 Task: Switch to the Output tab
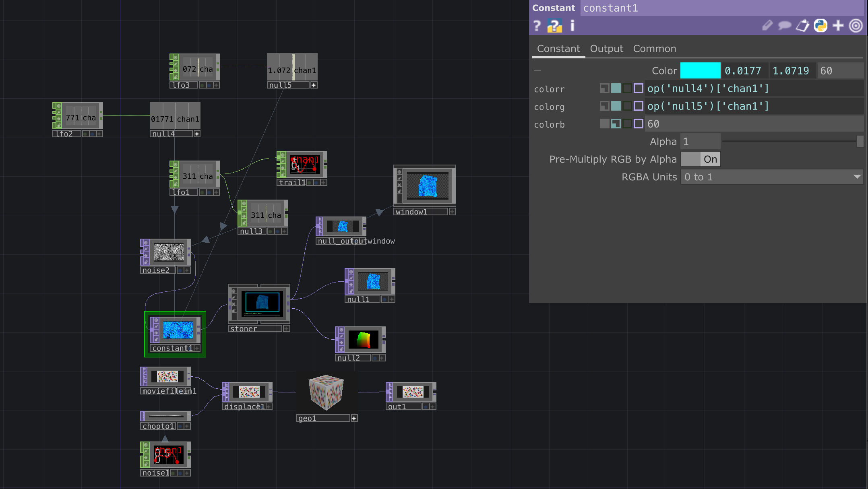click(x=606, y=49)
